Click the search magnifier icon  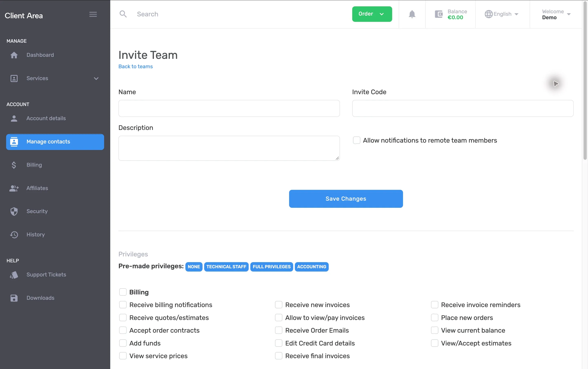pos(123,14)
